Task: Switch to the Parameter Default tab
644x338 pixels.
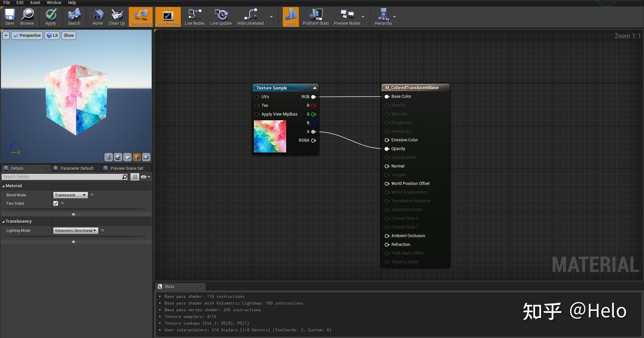Action: (77, 168)
